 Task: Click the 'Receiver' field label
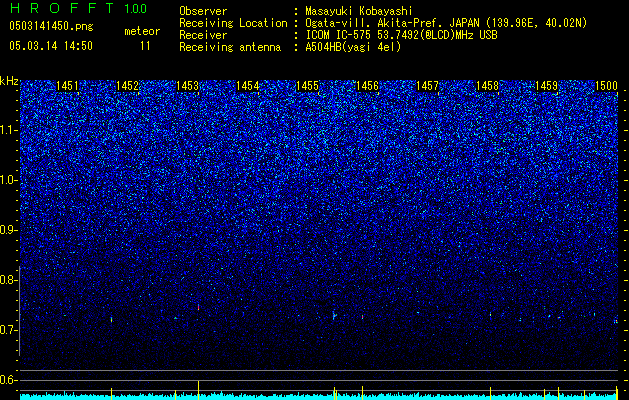point(203,35)
